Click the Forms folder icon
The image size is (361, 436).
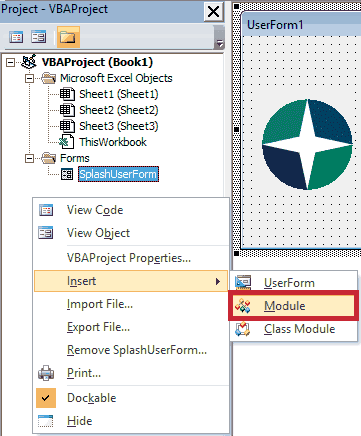pyautogui.click(x=49, y=158)
